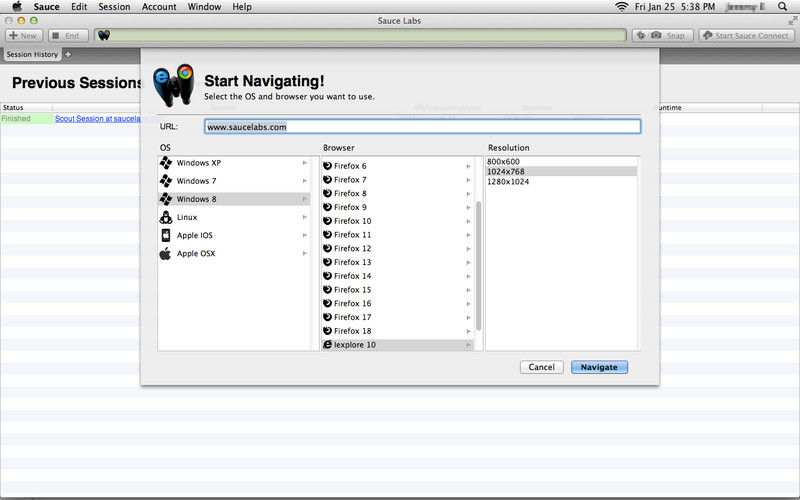This screenshot has width=800, height=500.
Task: Click the New session button
Action: click(23, 36)
